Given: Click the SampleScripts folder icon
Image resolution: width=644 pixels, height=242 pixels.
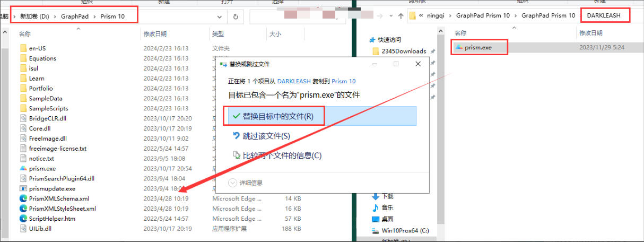Looking at the screenshot, I should click(x=23, y=109).
